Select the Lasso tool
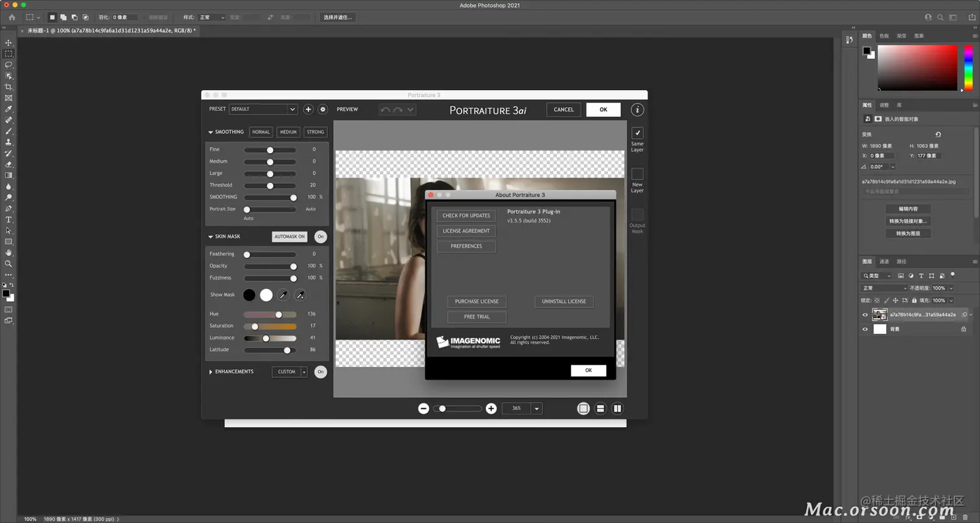 click(x=8, y=65)
